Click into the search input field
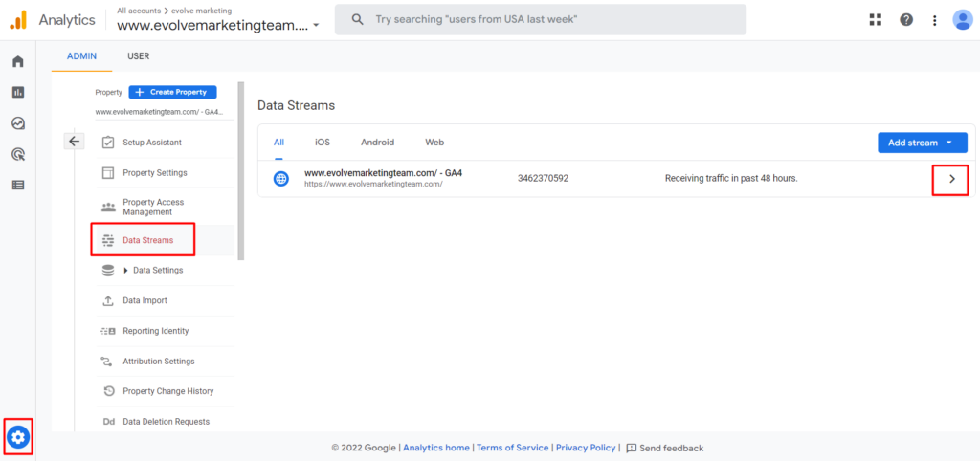The image size is (980, 461). coord(541,20)
